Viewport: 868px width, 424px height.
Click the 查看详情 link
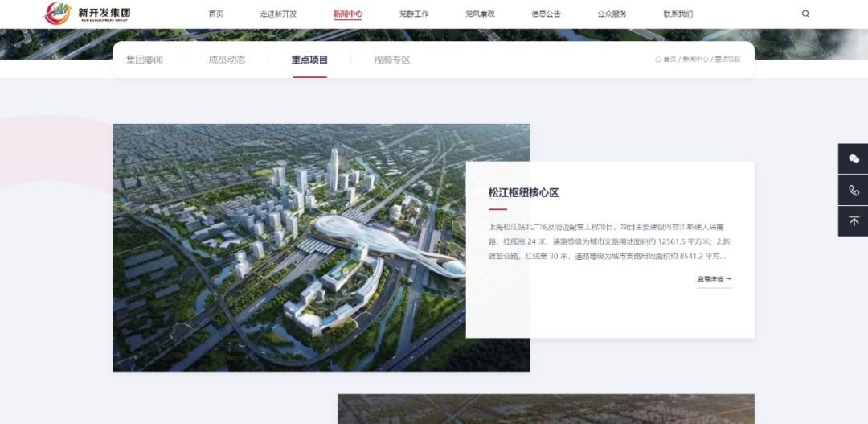click(714, 279)
